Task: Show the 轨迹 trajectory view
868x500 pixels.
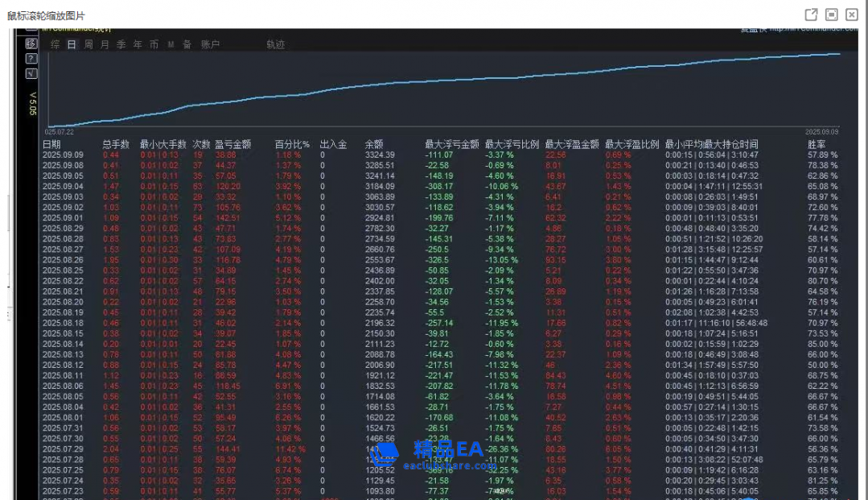Action: 275,45
